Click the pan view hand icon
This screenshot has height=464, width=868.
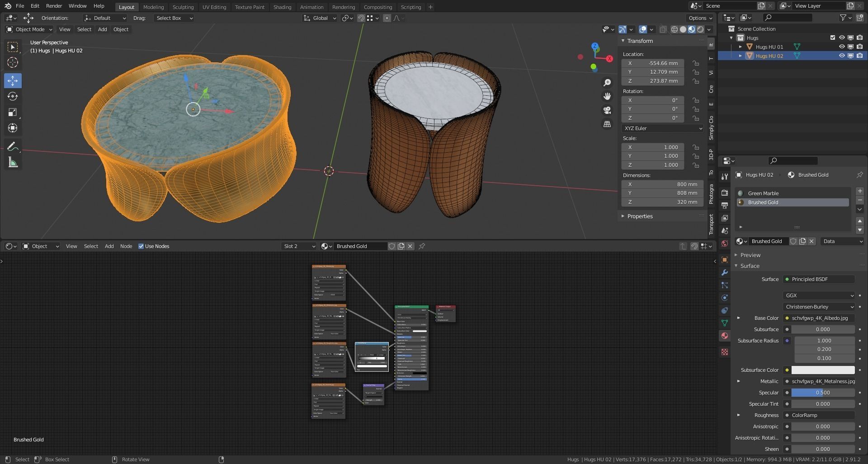pos(607,96)
